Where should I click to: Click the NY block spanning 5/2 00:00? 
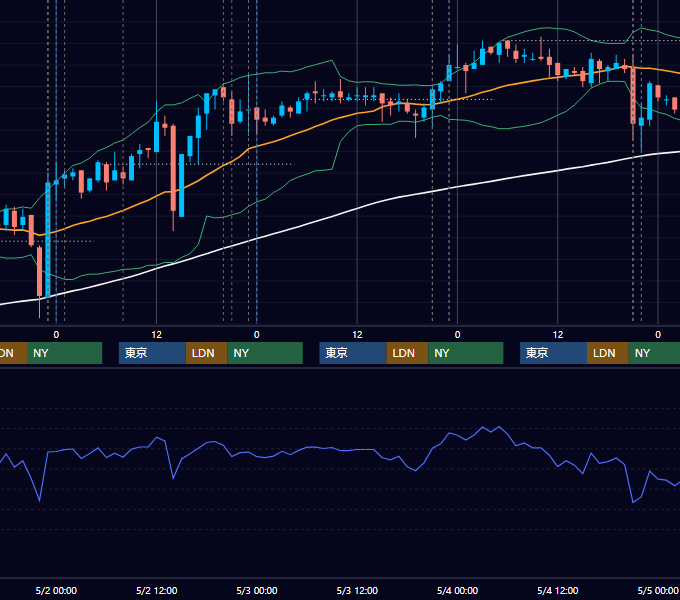(x=65, y=353)
